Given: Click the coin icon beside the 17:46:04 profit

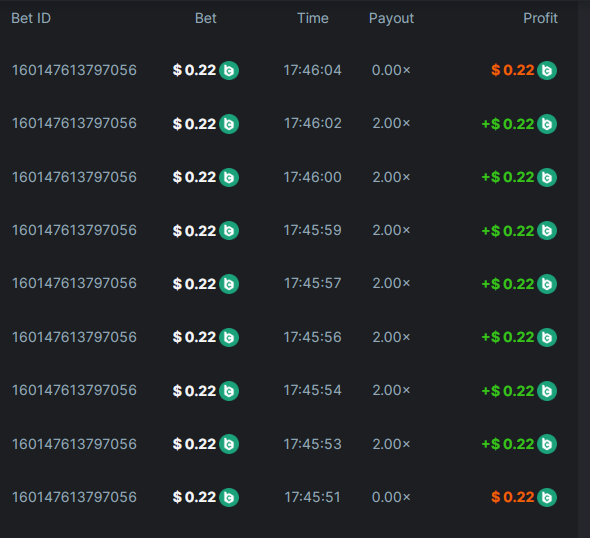Looking at the screenshot, I should coord(547,70).
